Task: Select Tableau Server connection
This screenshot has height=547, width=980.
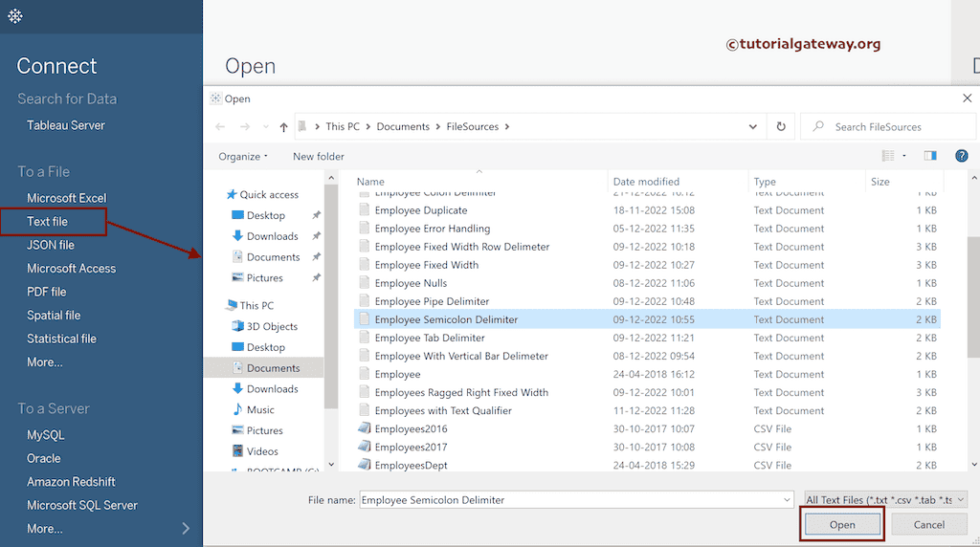Action: [x=66, y=125]
